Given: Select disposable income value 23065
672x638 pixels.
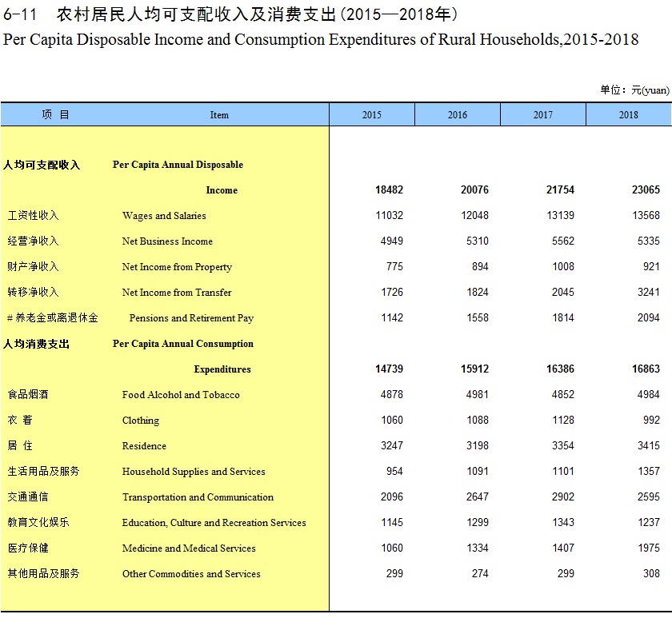Looking at the screenshot, I should 646,189.
